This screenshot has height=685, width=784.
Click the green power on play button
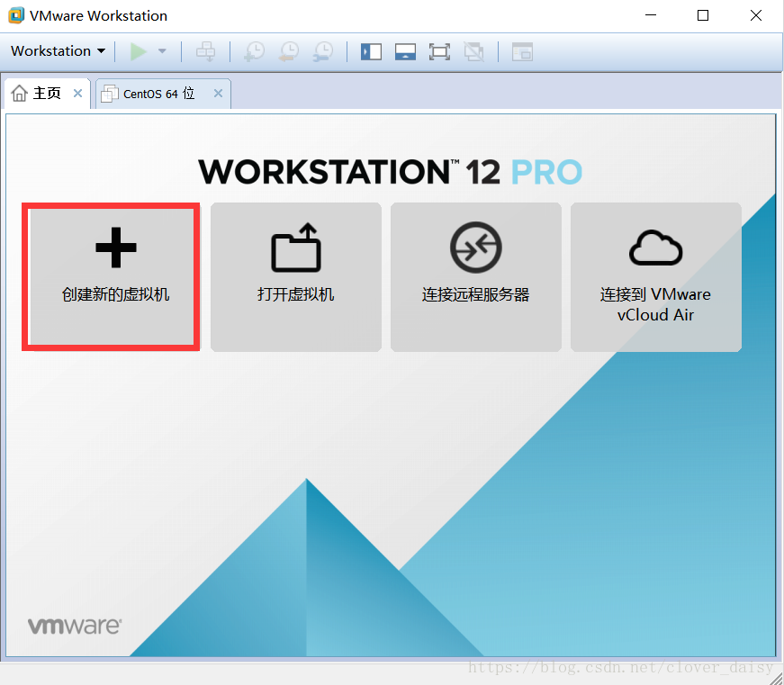tap(139, 51)
